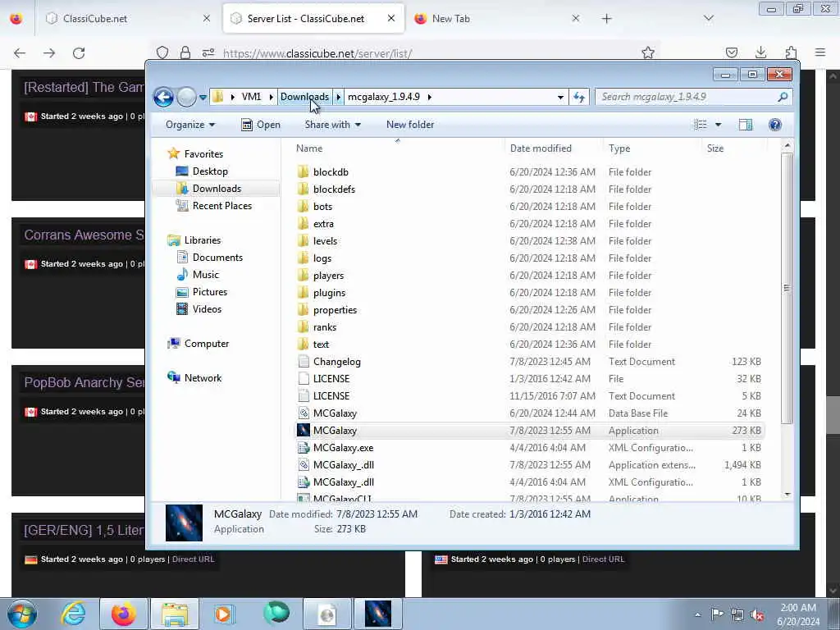The height and width of the screenshot is (630, 840).
Task: Click the VM1 breadcrumb segment
Action: (x=251, y=97)
